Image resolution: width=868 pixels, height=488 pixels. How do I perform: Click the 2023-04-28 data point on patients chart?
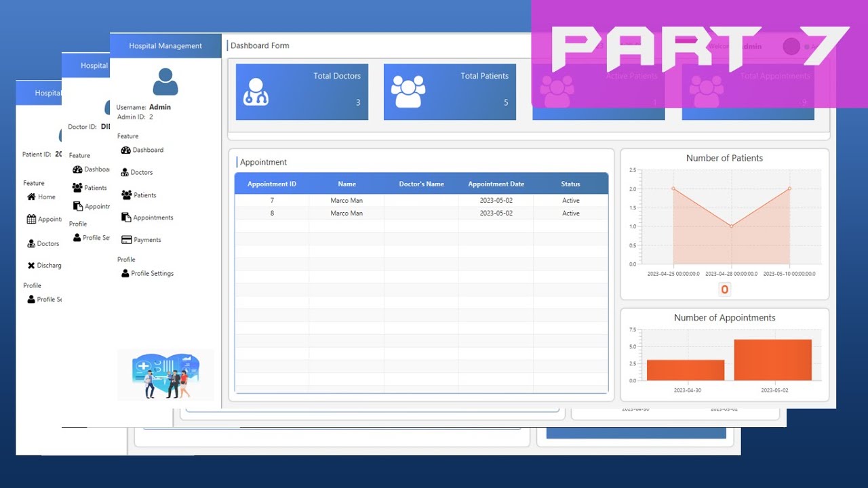pyautogui.click(x=731, y=226)
